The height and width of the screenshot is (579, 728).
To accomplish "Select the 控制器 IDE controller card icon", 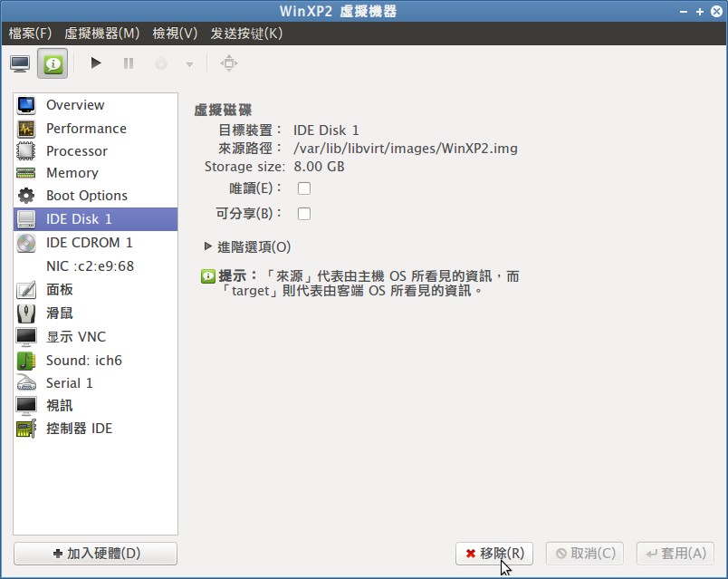I will [x=26, y=429].
